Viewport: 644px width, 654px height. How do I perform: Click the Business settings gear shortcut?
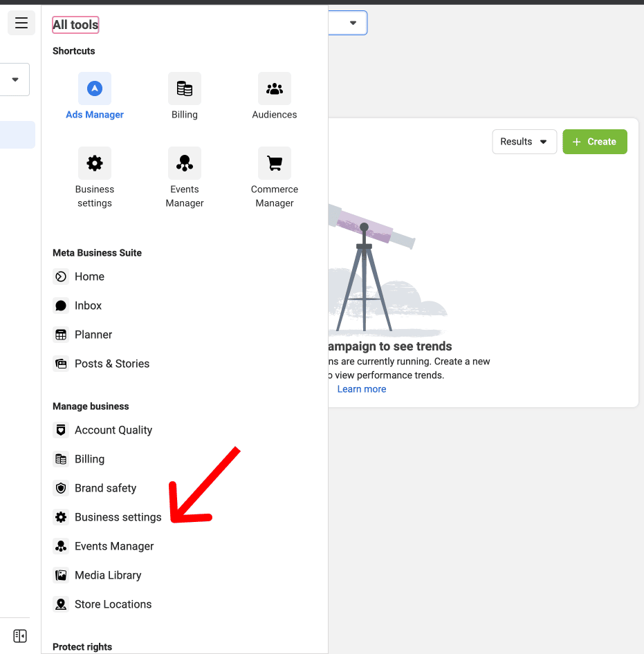95,163
